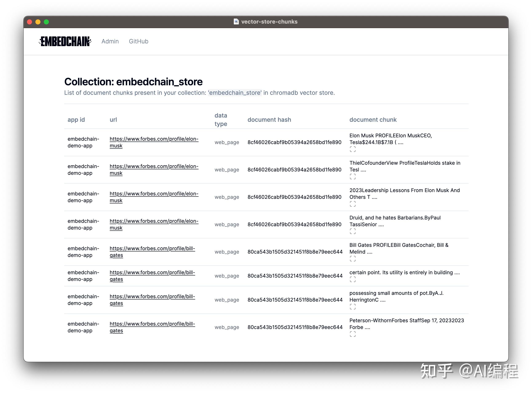Open the Admin nav item
Viewport: 532px width, 393px height.
pos(110,41)
